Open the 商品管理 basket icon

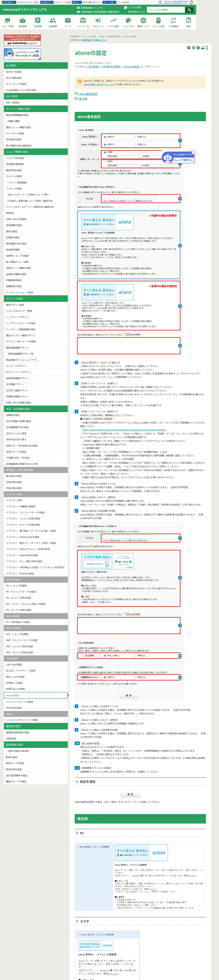(22, 22)
